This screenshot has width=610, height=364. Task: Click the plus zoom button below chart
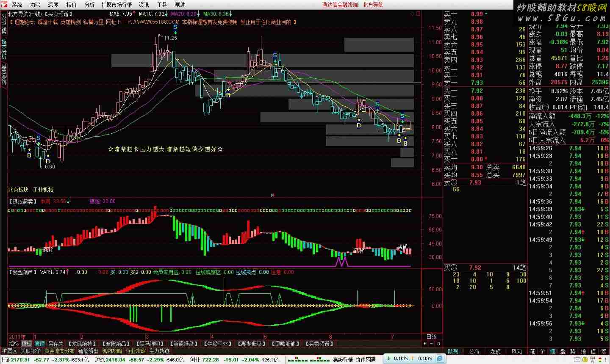pos(425,344)
